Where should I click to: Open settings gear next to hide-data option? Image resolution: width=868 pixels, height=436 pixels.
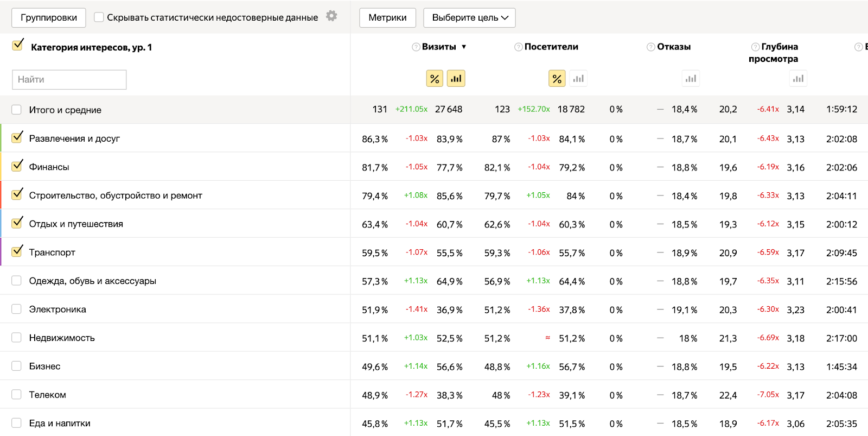click(331, 16)
